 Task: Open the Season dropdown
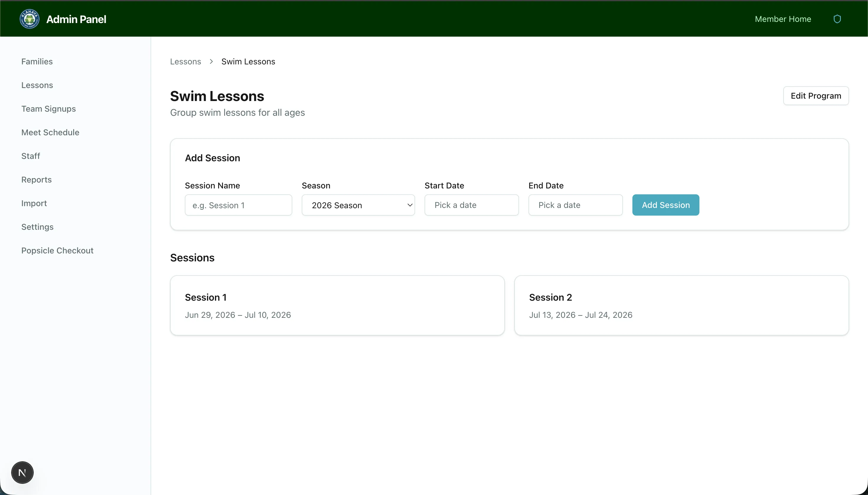(x=358, y=205)
